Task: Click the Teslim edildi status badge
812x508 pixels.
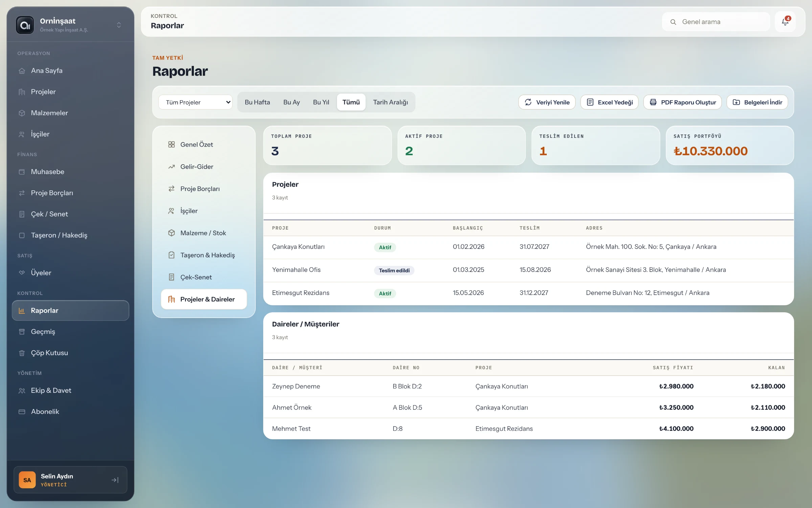Action: (x=394, y=271)
